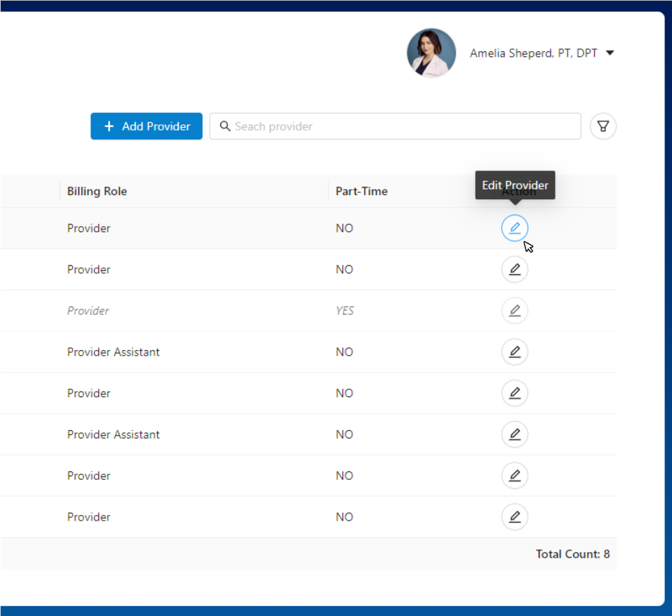This screenshot has height=616, width=672.
Task: Expand the user account dropdown arrow
Action: click(610, 53)
